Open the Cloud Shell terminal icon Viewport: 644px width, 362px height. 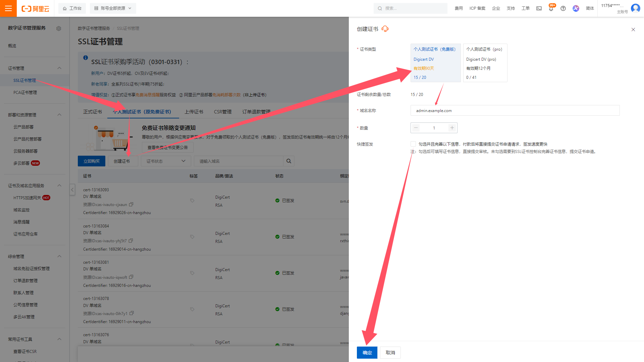539,8
